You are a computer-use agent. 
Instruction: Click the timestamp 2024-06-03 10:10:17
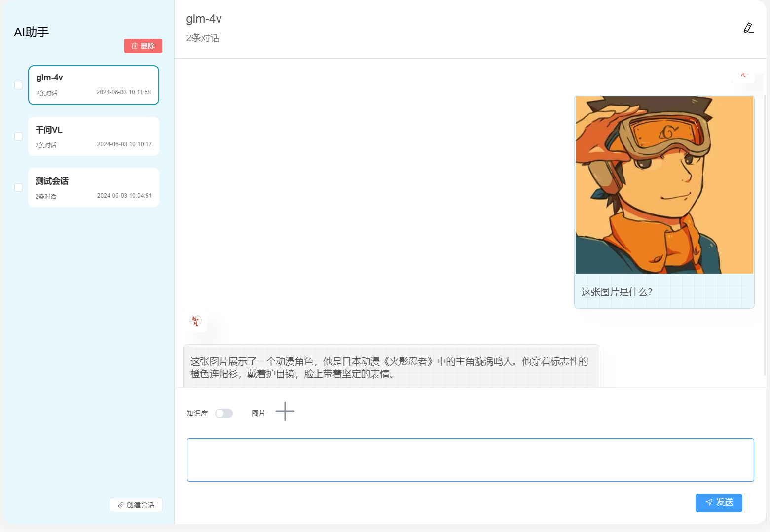pyautogui.click(x=124, y=144)
